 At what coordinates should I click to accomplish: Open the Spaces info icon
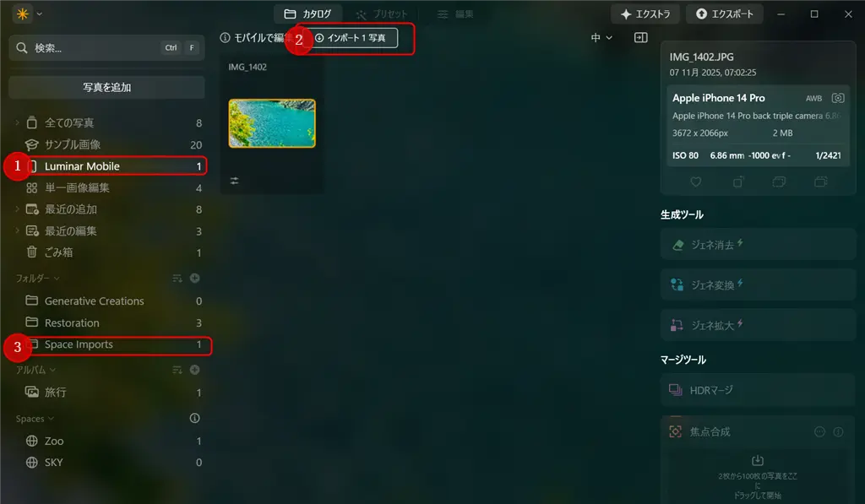click(195, 418)
